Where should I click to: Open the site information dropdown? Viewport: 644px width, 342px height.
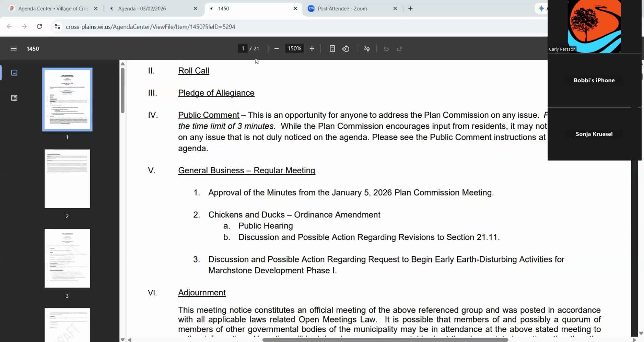(57, 26)
